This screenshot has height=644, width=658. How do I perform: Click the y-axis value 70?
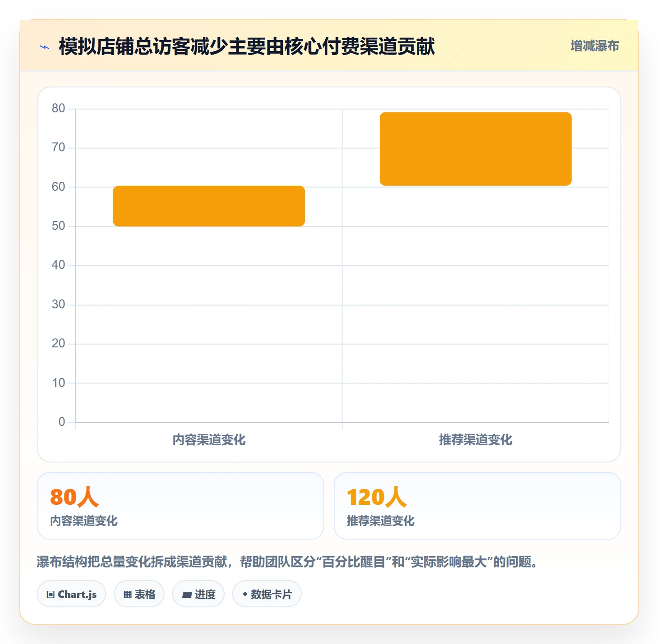(58, 148)
